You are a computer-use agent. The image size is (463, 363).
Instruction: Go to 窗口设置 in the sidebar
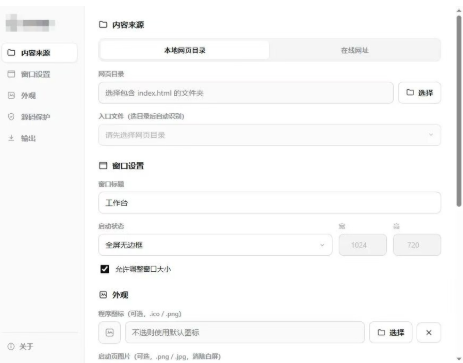39,74
